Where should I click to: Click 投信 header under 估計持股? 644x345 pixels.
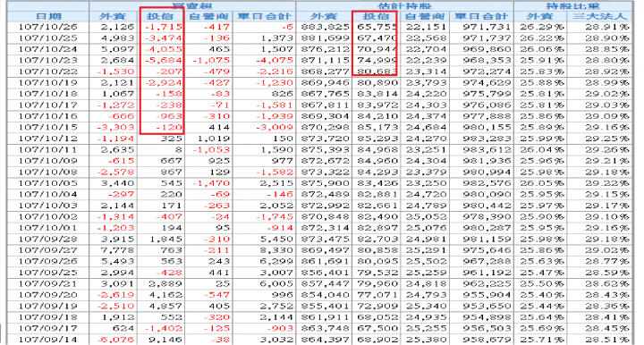pyautogui.click(x=376, y=16)
